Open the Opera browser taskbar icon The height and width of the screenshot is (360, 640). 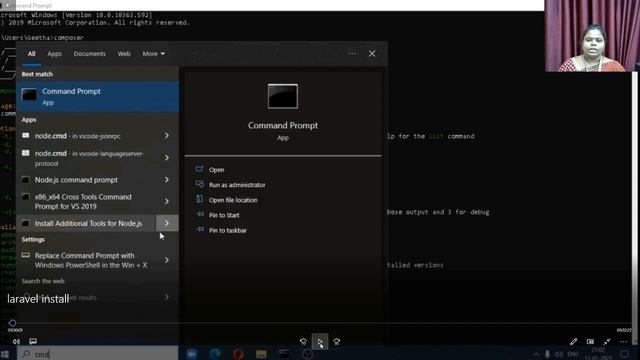[x=238, y=354]
